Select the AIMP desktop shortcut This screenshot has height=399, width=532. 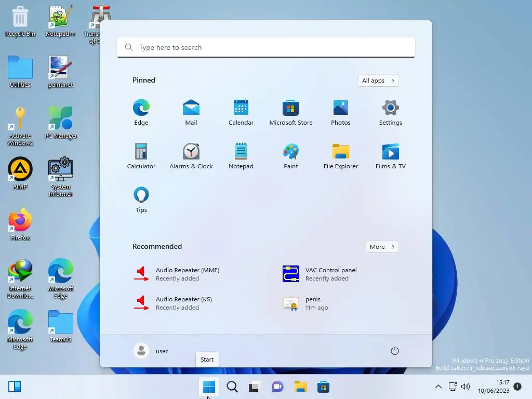tap(20, 174)
